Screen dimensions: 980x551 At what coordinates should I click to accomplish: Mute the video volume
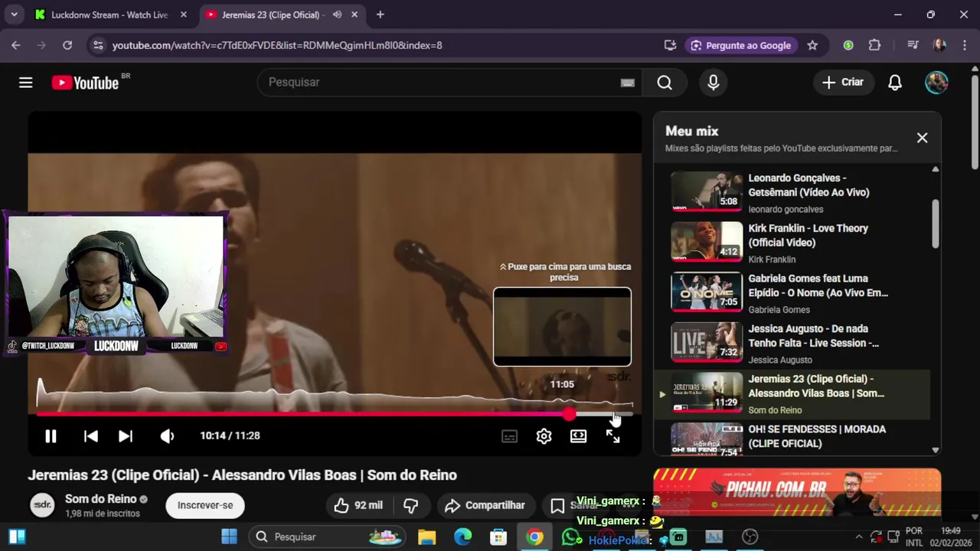[167, 435]
